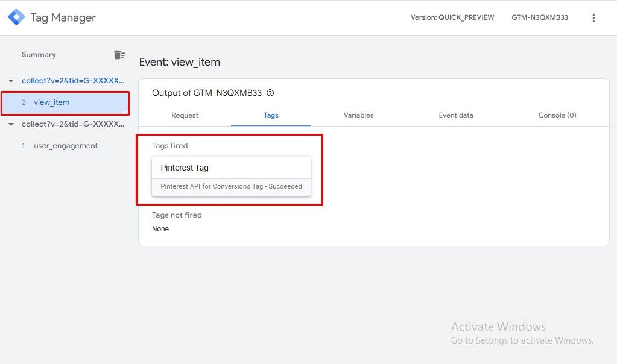Click the GTM-N3QXMB33 container ID in header
This screenshot has width=617, height=364.
point(540,17)
